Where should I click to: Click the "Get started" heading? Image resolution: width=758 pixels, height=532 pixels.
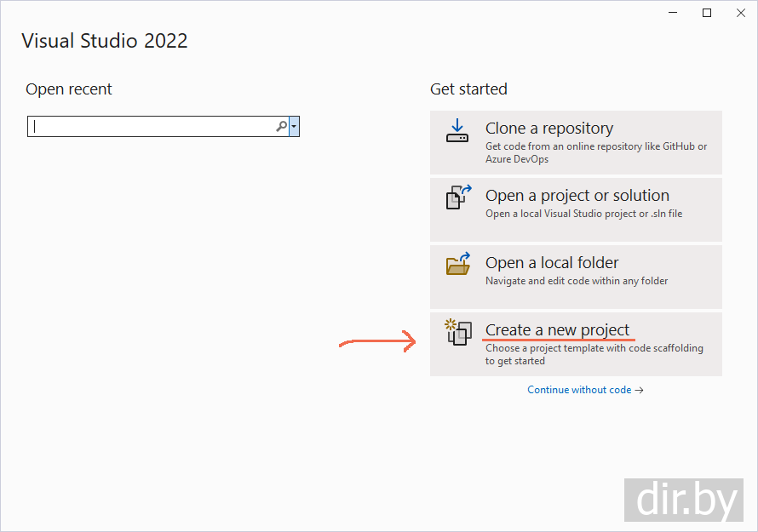tap(468, 89)
